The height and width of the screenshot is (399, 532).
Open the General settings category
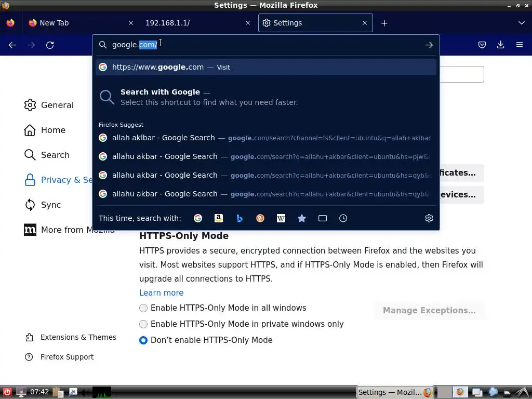pyautogui.click(x=49, y=105)
